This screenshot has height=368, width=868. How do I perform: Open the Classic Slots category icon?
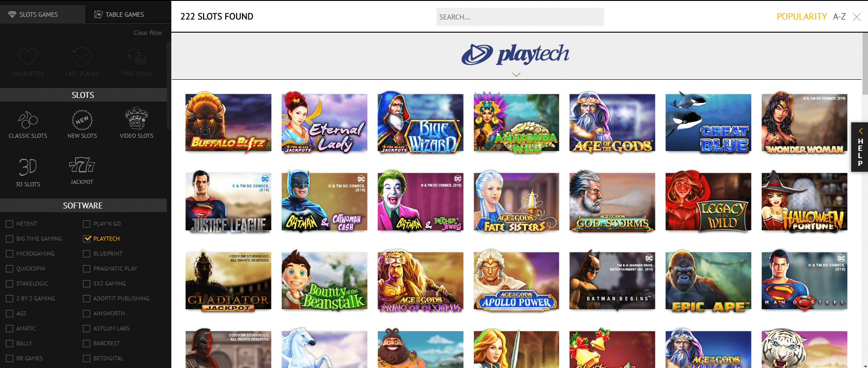(28, 120)
